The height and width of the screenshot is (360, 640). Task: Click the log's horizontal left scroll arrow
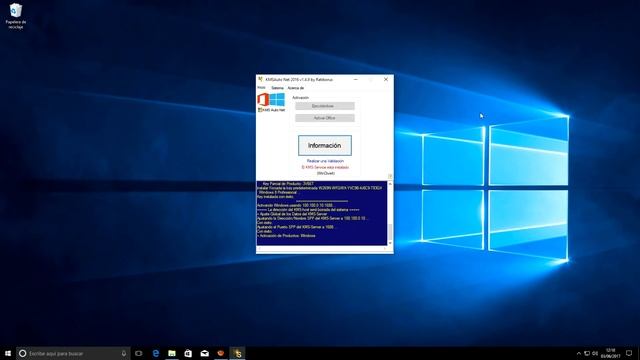[259, 249]
